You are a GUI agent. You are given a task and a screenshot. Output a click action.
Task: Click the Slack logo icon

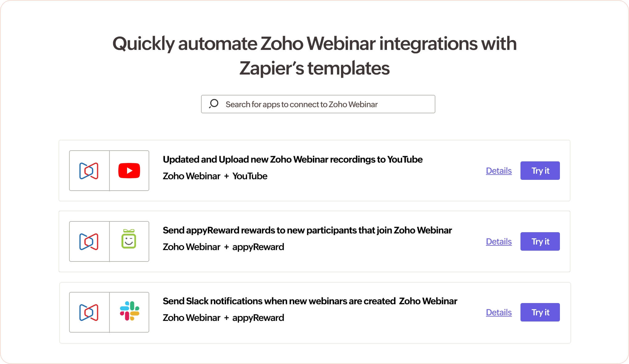pos(129,312)
